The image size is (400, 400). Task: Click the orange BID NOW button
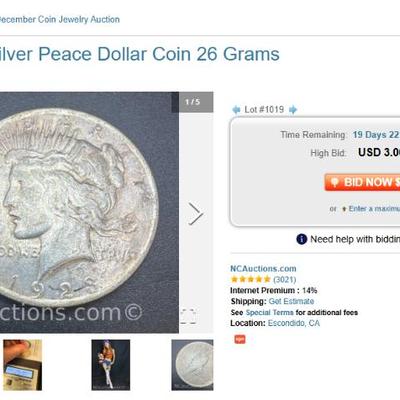pos(362,182)
